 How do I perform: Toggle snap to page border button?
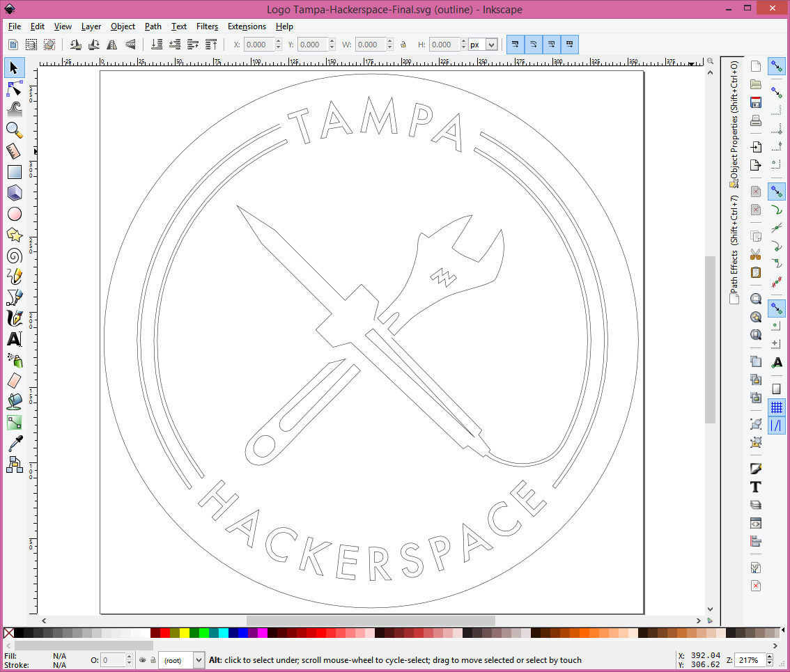(776, 389)
